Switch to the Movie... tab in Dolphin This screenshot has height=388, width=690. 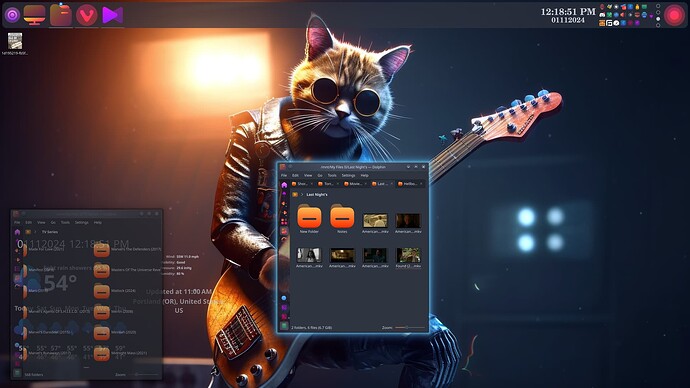pos(355,184)
